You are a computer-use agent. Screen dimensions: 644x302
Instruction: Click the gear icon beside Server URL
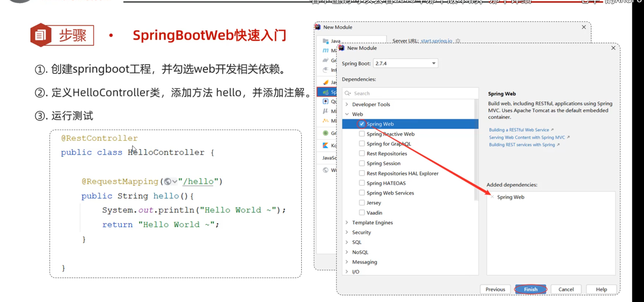click(x=458, y=41)
